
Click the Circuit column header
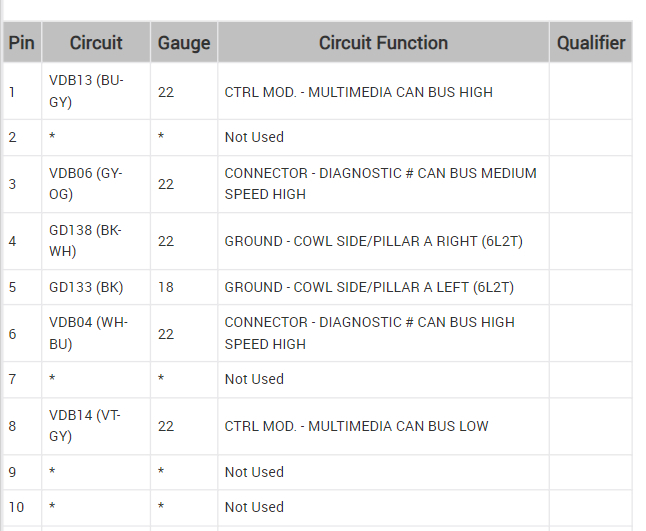pyautogui.click(x=96, y=43)
